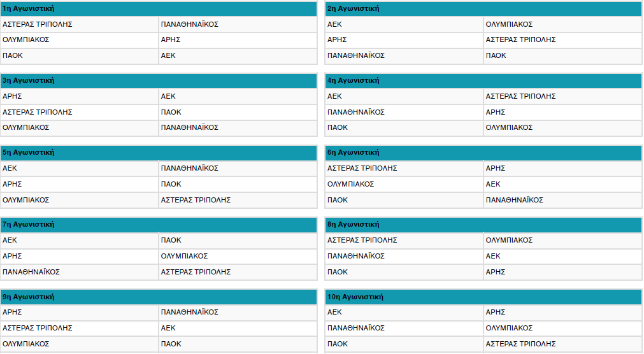Viewport: 644px width, 354px height.
Task: Click ΟΛΥΜΠΙΑΚΟΣ in the 4η Αγωνιστική table
Action: 509,127
